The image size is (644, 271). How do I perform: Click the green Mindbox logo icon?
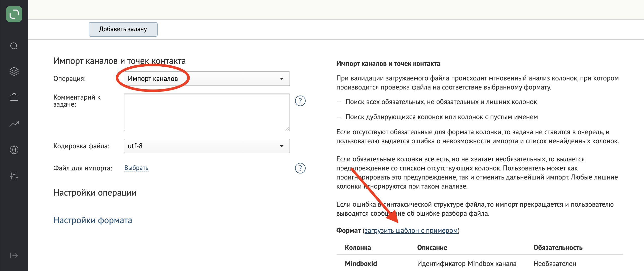[x=14, y=14]
